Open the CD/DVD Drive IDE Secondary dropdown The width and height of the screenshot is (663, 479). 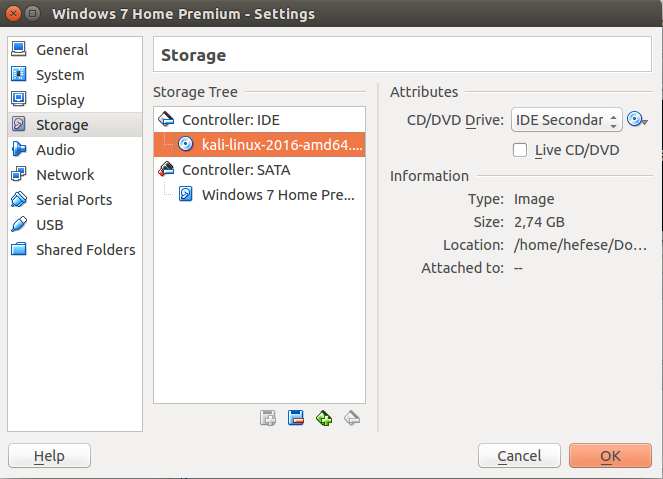coord(567,120)
